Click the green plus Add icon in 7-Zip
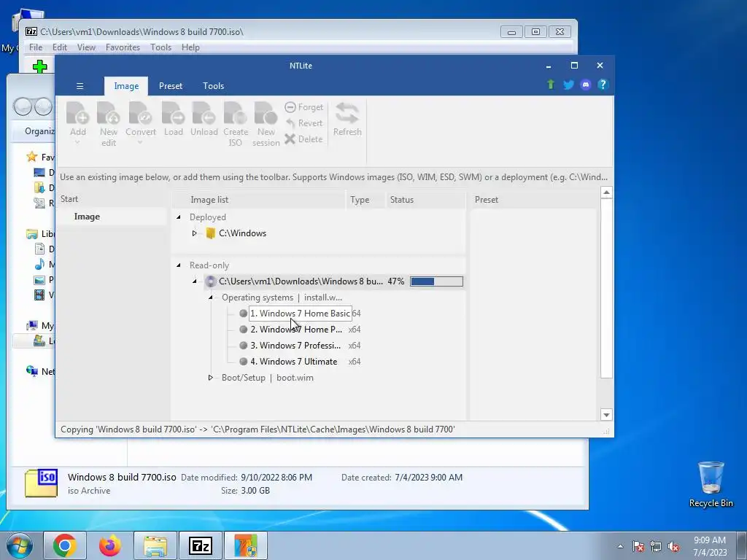The width and height of the screenshot is (747, 560). [40, 66]
